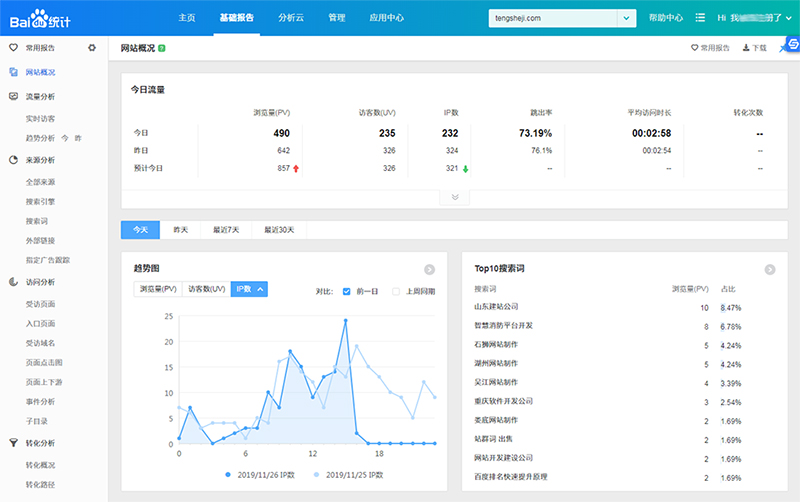Click the 来源分析 pie chart icon
This screenshot has width=800, height=502.
tap(13, 160)
